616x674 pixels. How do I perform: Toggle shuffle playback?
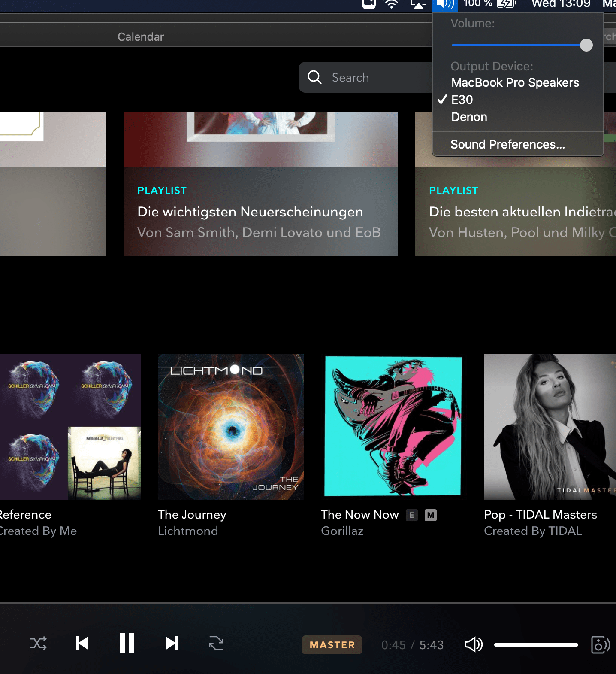point(38,643)
